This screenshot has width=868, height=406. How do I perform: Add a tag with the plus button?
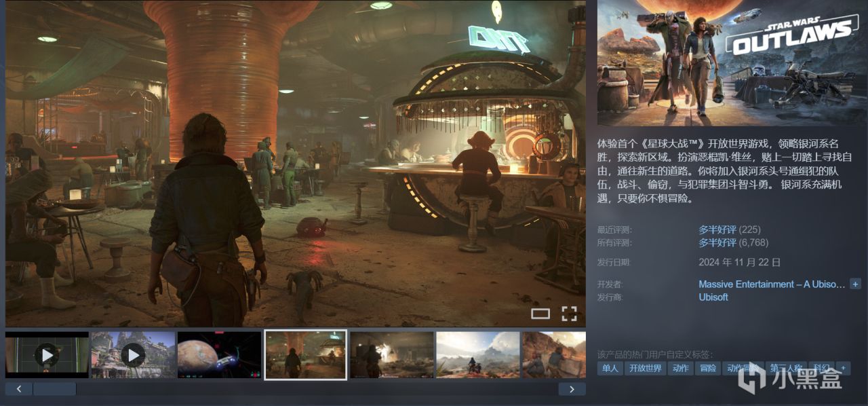point(843,368)
